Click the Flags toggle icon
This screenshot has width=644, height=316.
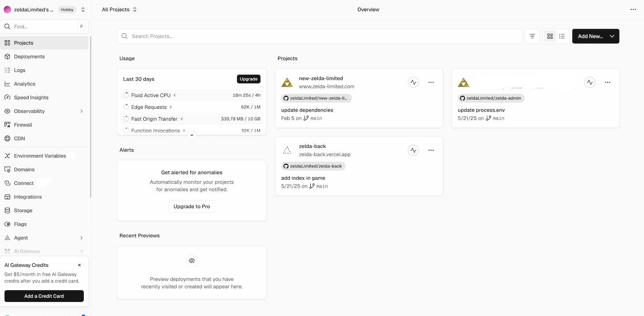[x=7, y=224]
